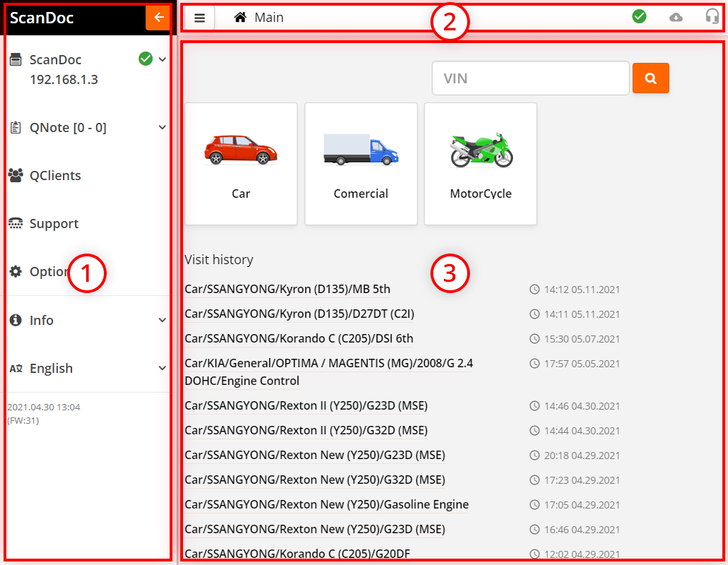Viewport: 728px width, 565px height.
Task: Click inside the VIN input field
Action: coord(530,78)
